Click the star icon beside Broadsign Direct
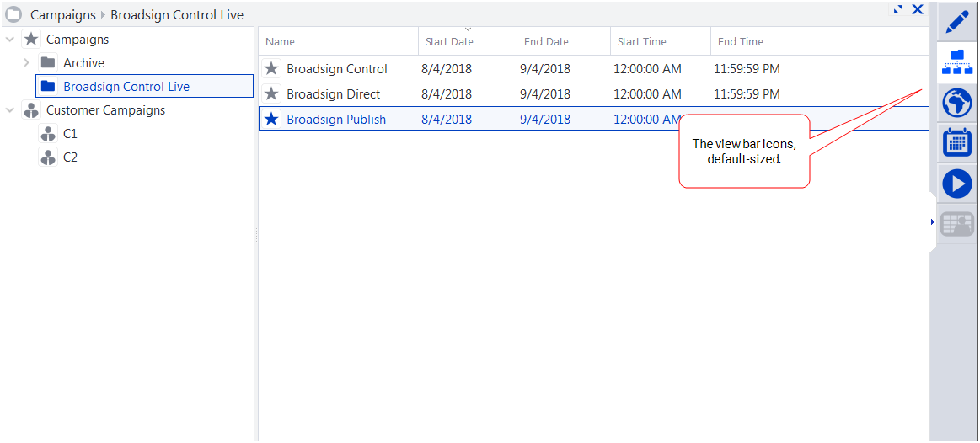 271,93
